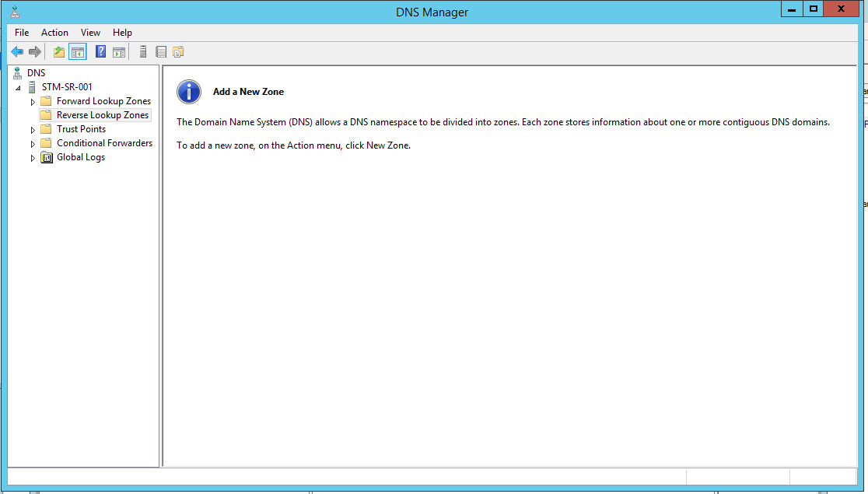The image size is (868, 494).
Task: Expand the Conditional Forwarders node
Action: click(x=33, y=142)
